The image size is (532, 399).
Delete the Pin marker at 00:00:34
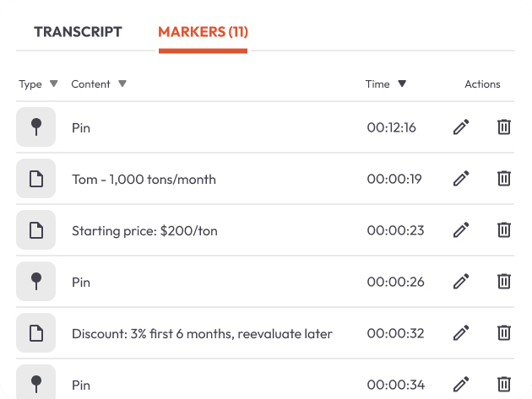point(504,385)
